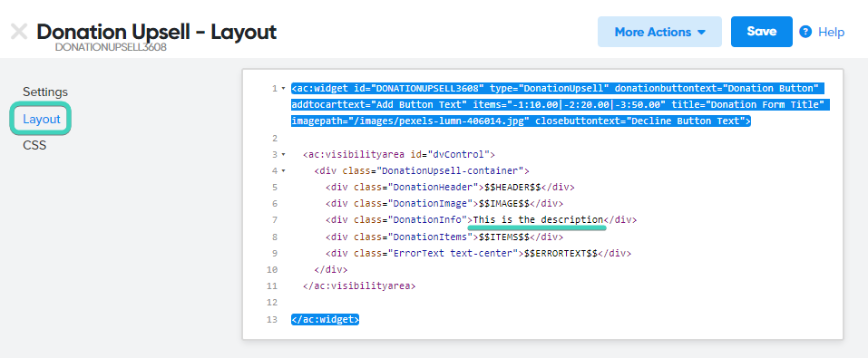Screen dimensions: 868x358
Task: Click the DonationHeader div code line
Action: coord(450,187)
